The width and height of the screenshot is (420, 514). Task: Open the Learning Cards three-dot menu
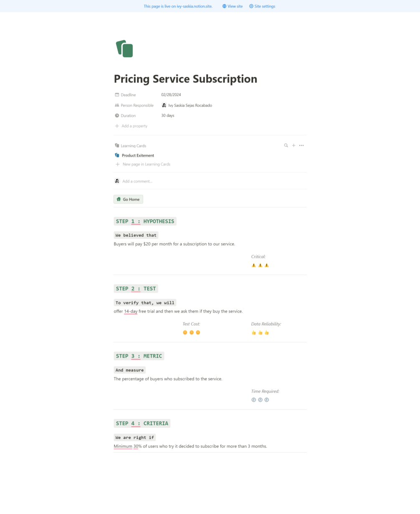(301, 145)
